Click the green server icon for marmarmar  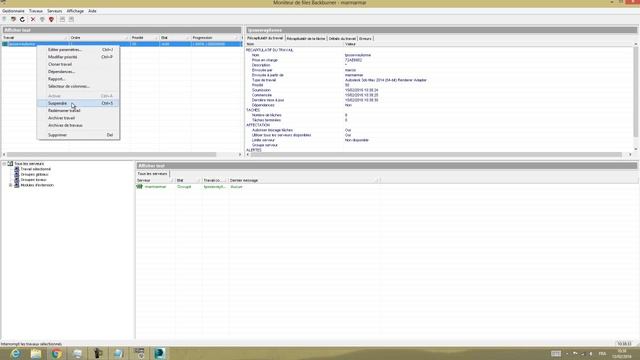point(140,187)
